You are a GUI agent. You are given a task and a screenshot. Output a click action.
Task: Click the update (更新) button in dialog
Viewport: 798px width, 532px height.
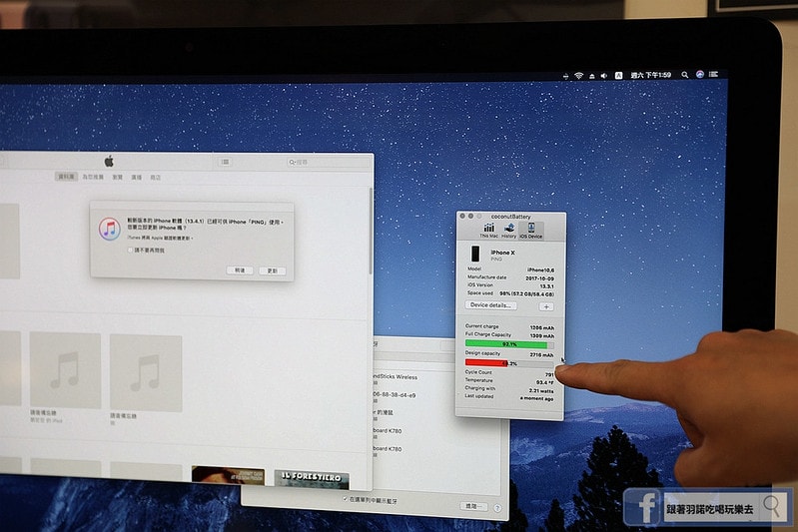[x=272, y=270]
